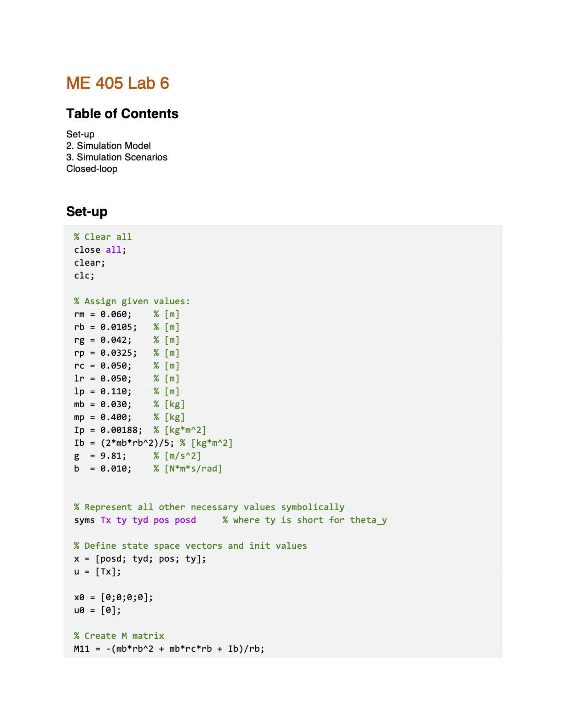Click the 'g = 9.81;' gravity line
This screenshot has height=728, width=563.
pyautogui.click(x=100, y=455)
